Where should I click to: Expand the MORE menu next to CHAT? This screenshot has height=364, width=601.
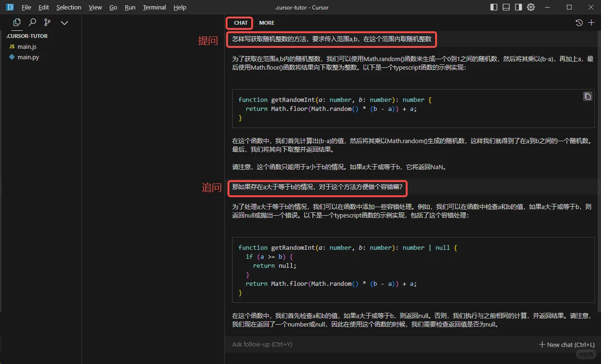(x=266, y=22)
